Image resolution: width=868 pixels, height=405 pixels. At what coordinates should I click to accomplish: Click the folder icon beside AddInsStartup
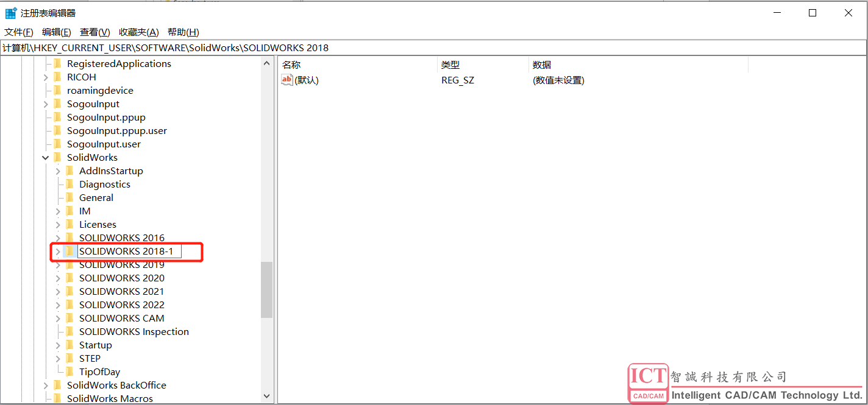pyautogui.click(x=69, y=171)
